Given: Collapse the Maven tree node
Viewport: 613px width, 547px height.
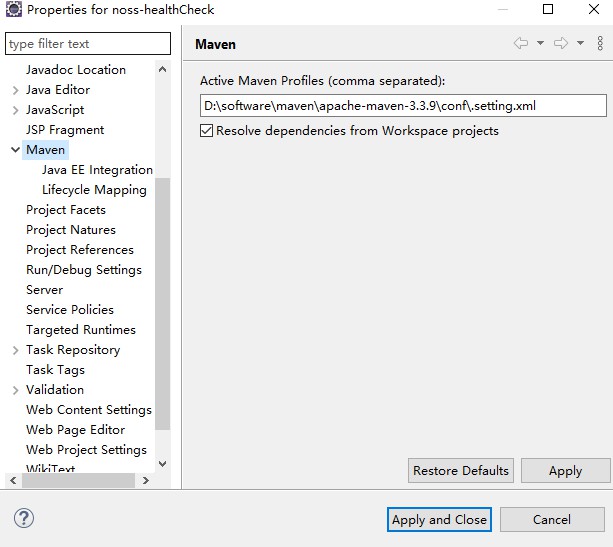Looking at the screenshot, I should coord(15,150).
